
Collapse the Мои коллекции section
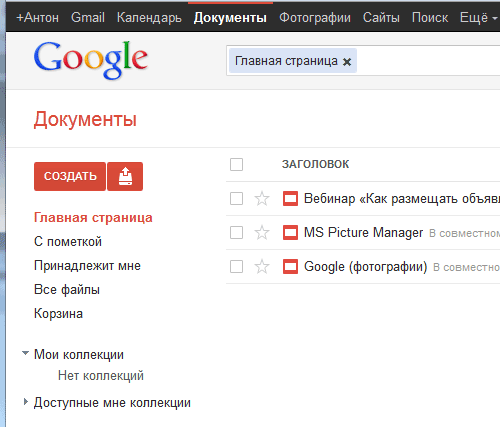25,353
